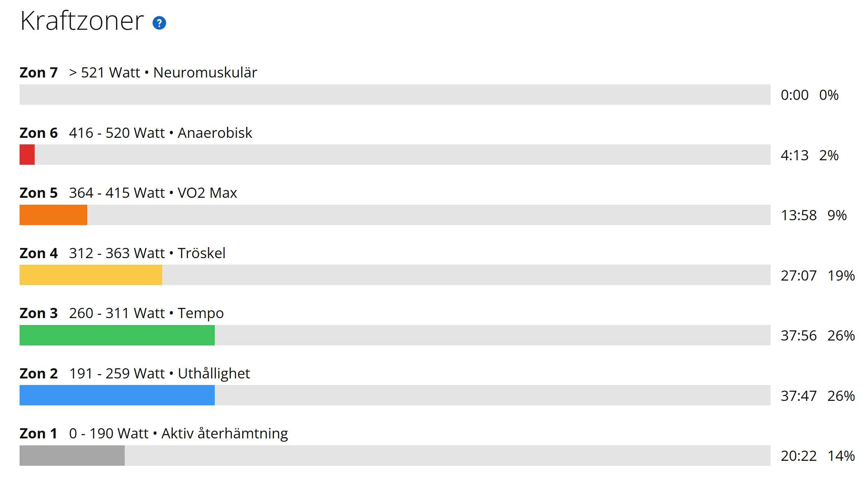Image resolution: width=868 pixels, height=480 pixels.
Task: Click the 27:07 time for Zon 4
Action: tap(799, 276)
